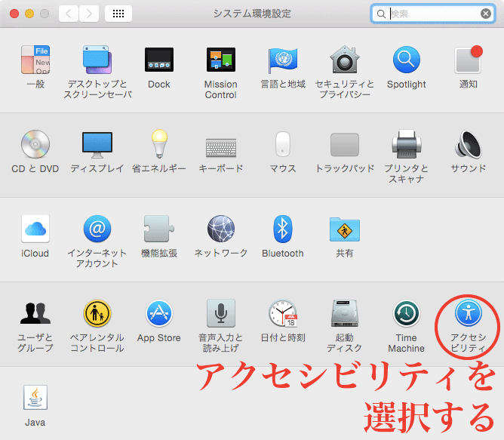
Task: Click the Show All grid button
Action: pyautogui.click(x=118, y=14)
